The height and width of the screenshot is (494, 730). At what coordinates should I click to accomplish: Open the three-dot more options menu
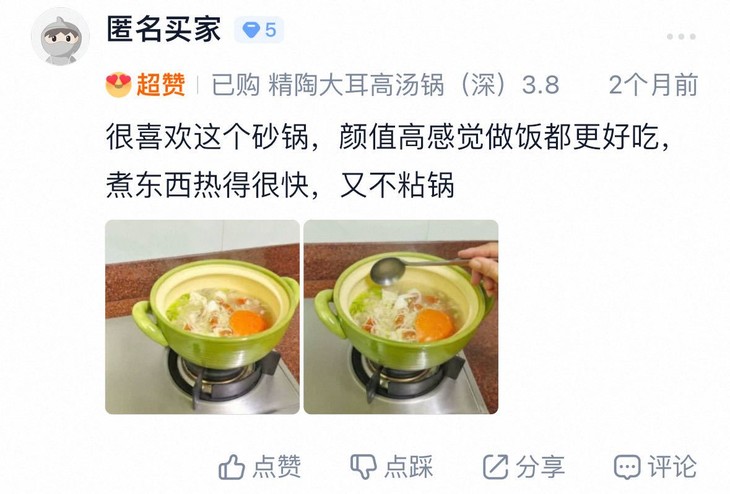pyautogui.click(x=681, y=37)
